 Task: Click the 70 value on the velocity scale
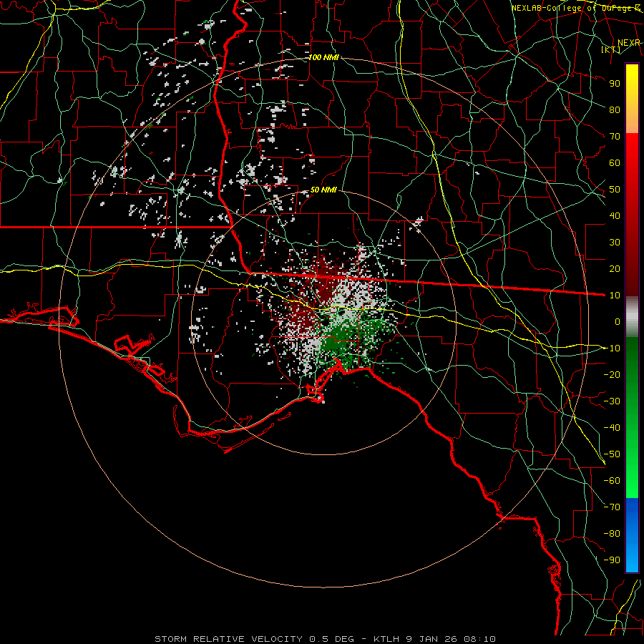[615, 137]
